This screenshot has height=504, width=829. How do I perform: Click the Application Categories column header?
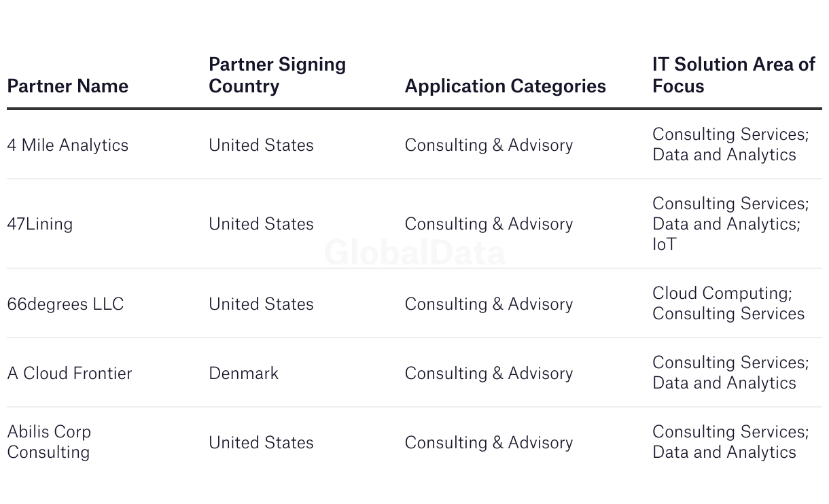tap(505, 86)
